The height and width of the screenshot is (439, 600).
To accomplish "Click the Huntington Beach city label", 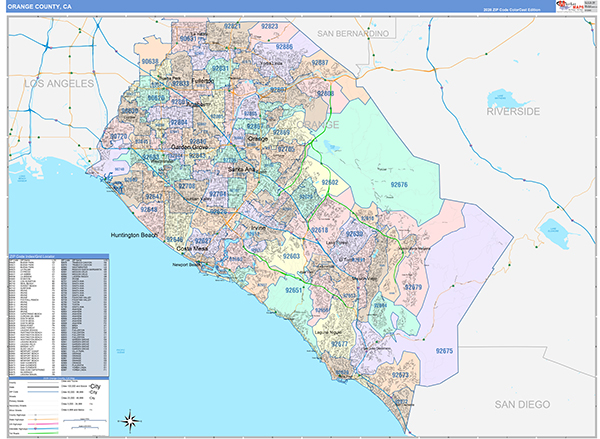I will [x=134, y=235].
